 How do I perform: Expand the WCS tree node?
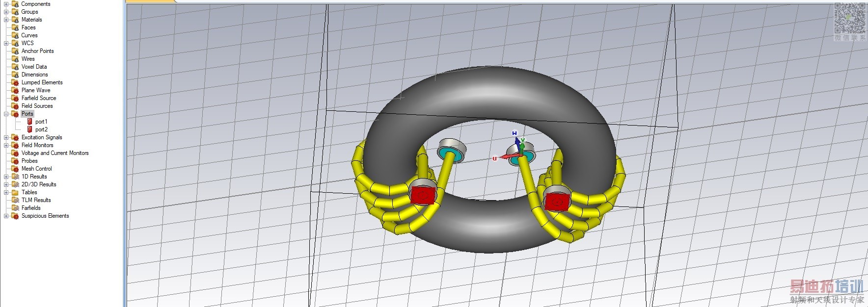click(6, 43)
